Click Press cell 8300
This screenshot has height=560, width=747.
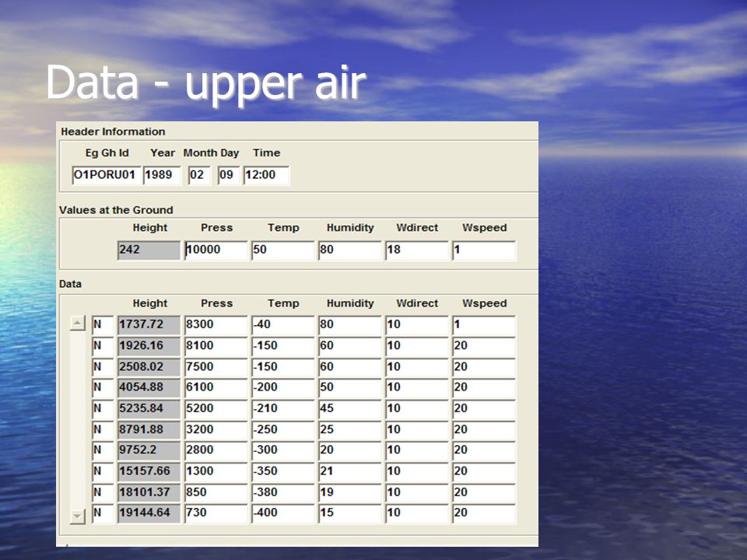[216, 325]
